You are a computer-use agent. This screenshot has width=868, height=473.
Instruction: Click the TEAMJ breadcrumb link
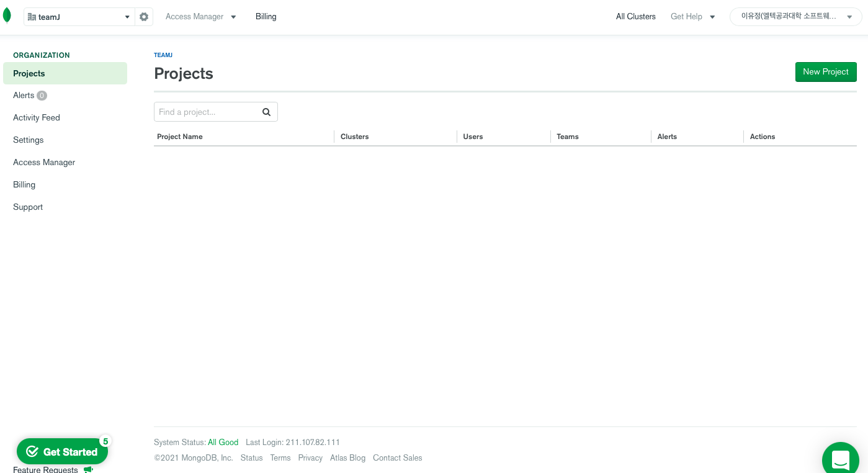click(x=163, y=55)
